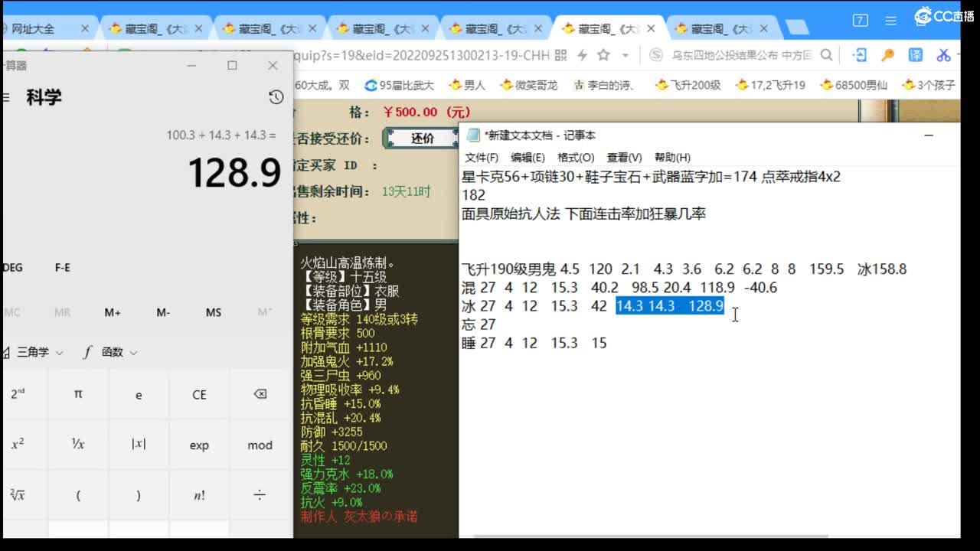Click the bookmark star icon
The width and height of the screenshot is (980, 551).
pyautogui.click(x=603, y=55)
